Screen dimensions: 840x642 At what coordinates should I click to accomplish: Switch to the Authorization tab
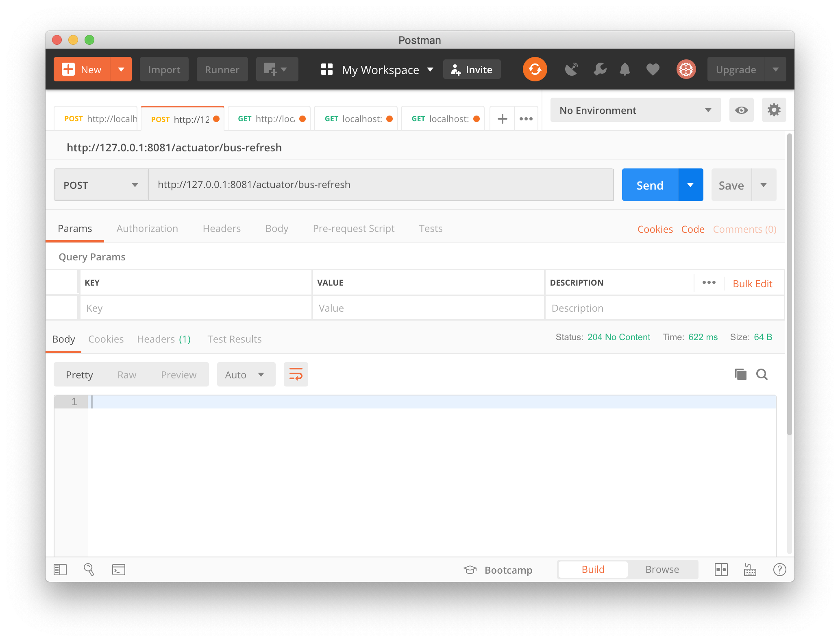point(147,229)
